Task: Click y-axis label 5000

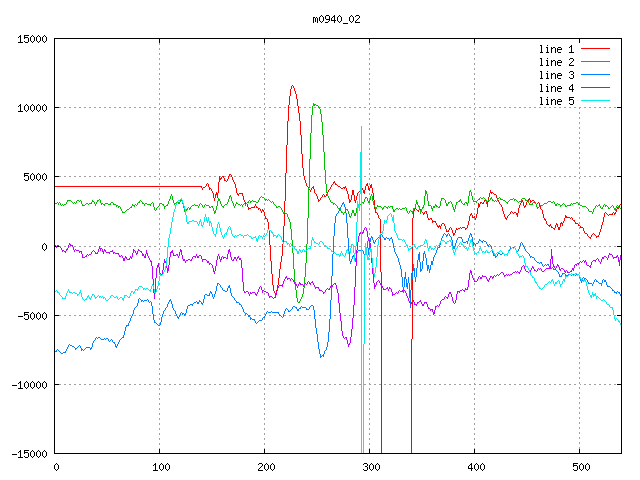Action: (35, 177)
